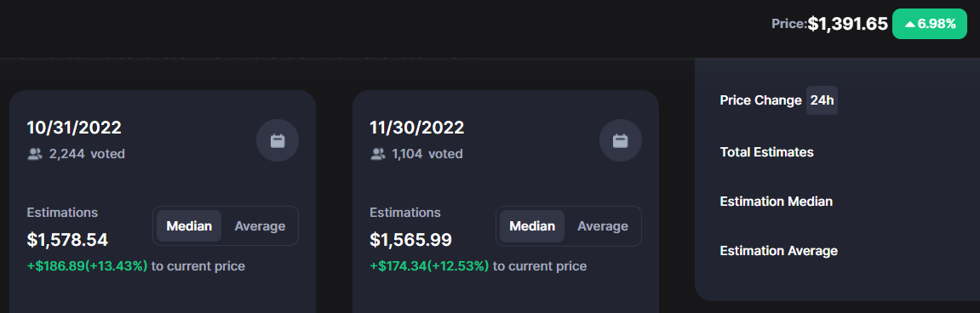Click the voters icon beside 1,104 voted
Screen dimensions: 980x313
pyautogui.click(x=377, y=154)
